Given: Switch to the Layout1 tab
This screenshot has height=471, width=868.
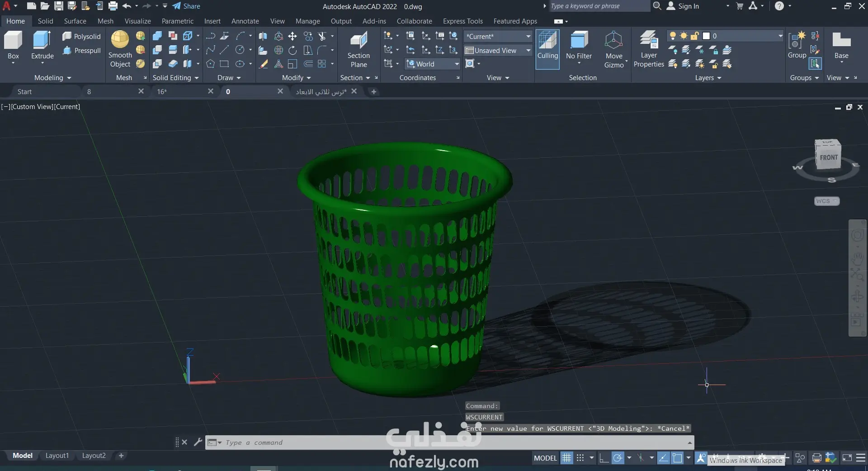Looking at the screenshot, I should (57, 456).
